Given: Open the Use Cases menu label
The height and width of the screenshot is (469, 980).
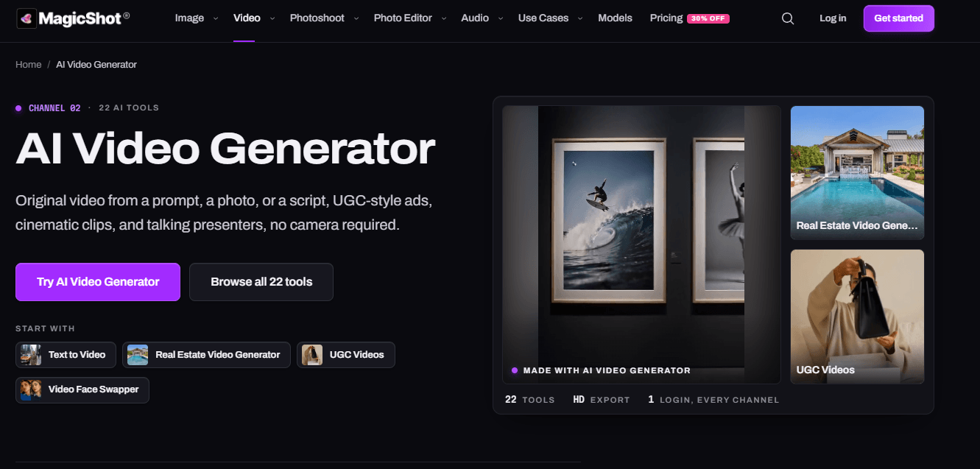Looking at the screenshot, I should (x=543, y=18).
